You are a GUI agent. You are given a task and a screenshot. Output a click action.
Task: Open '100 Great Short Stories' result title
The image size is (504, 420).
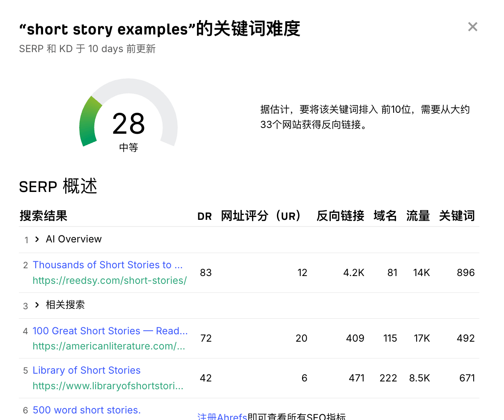click(x=110, y=331)
